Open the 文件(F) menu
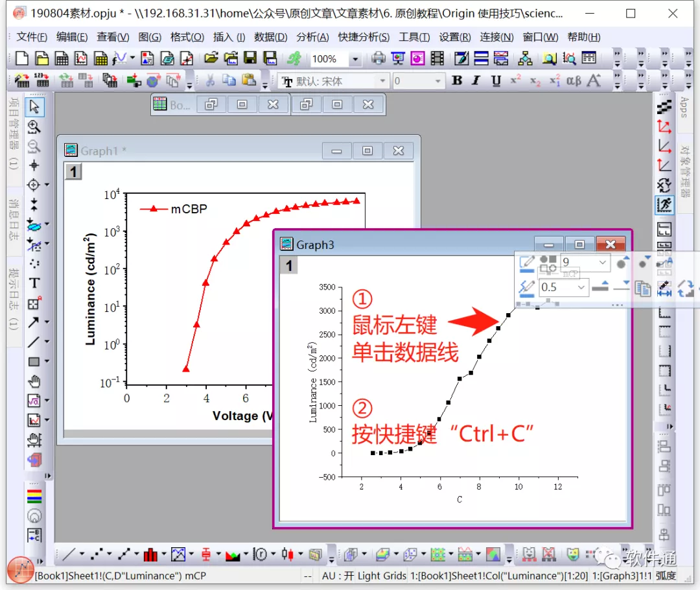 pos(32,37)
